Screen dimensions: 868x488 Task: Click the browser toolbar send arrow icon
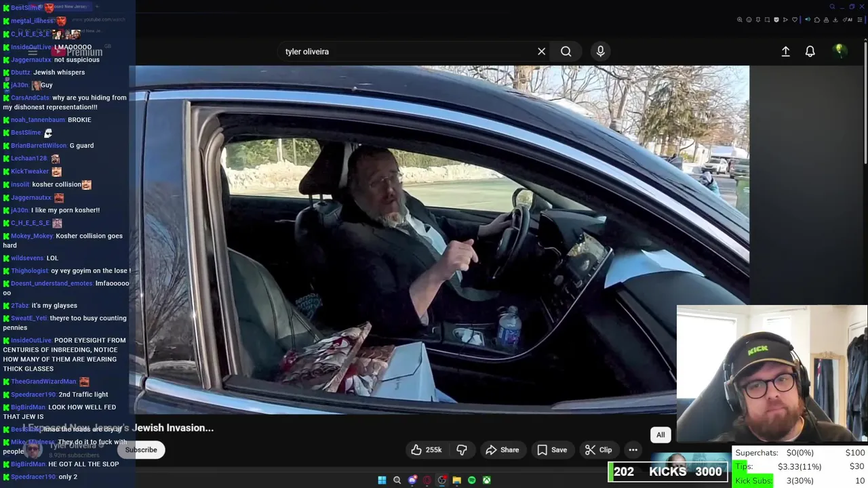(785, 20)
